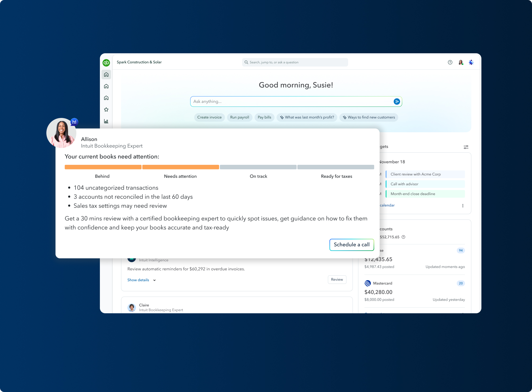Submit the Ask anything send arrow
532x392 pixels.
tap(397, 102)
